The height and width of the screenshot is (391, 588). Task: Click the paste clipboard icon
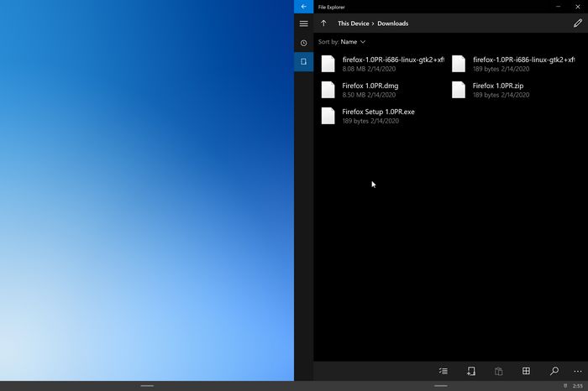click(x=498, y=371)
